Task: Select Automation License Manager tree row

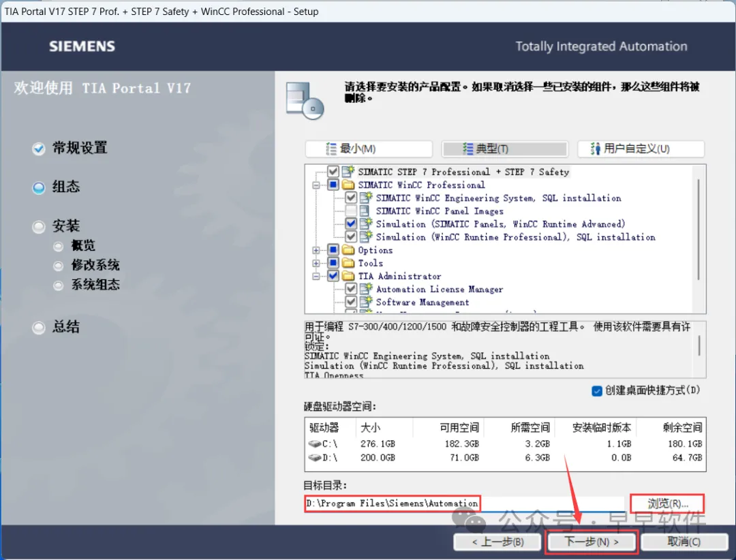Action: click(x=440, y=289)
